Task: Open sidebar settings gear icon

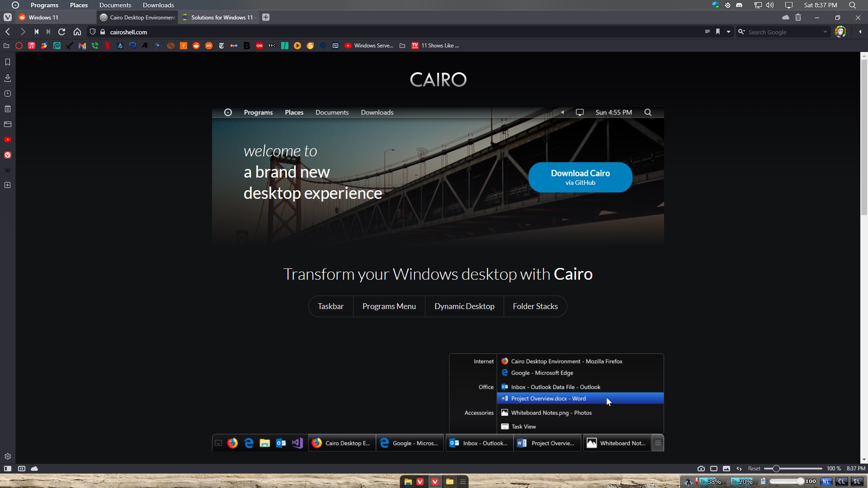Action: tap(8, 456)
